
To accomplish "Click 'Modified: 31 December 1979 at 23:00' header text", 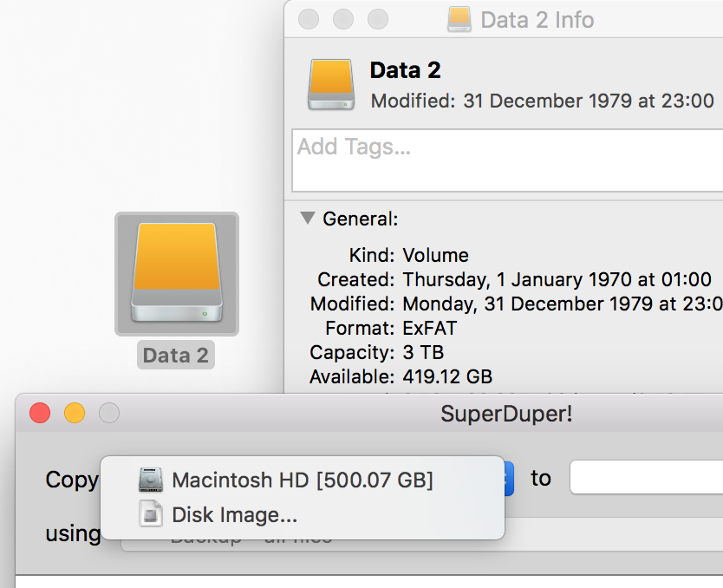I will point(543,101).
